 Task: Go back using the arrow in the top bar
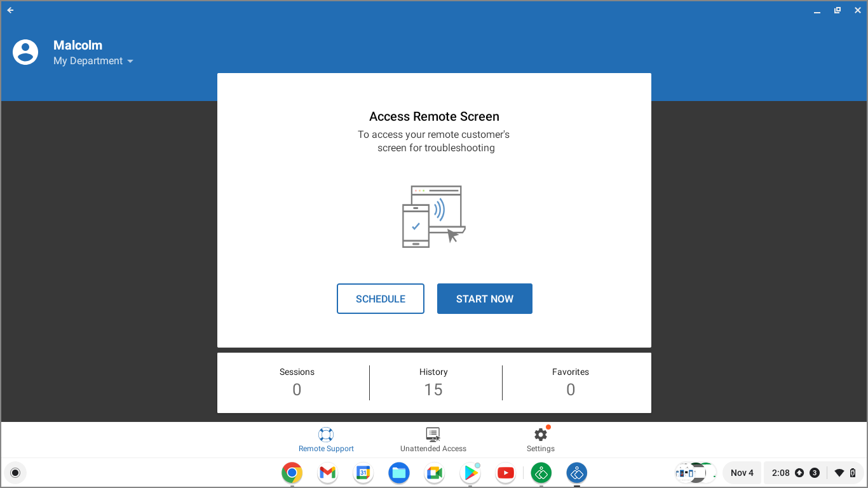pyautogui.click(x=10, y=10)
